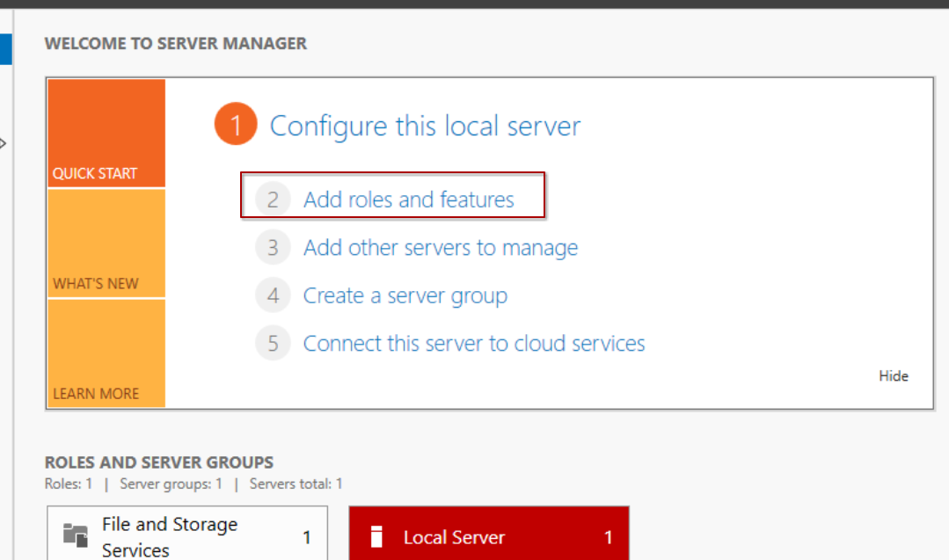This screenshot has width=949, height=560.
Task: Choose Add other servers to manage
Action: [x=441, y=248]
